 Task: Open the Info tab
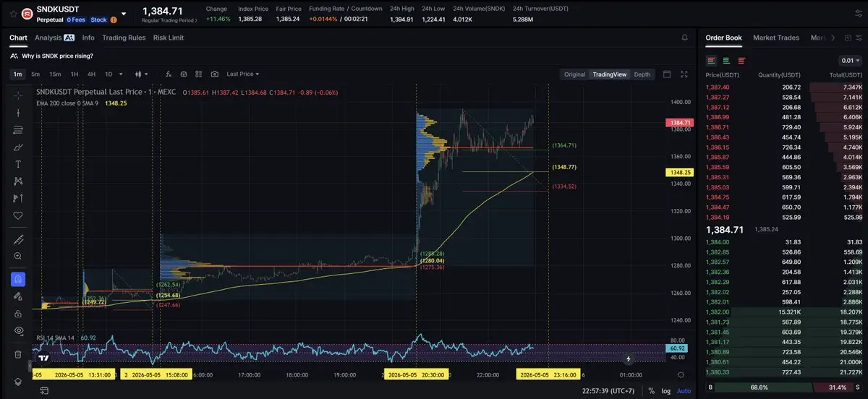[x=88, y=38]
